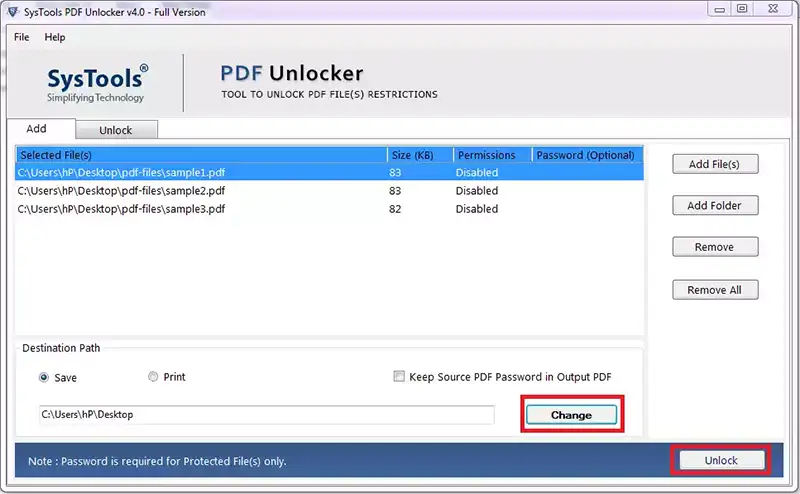Switch to the Add tab

pyautogui.click(x=41, y=129)
